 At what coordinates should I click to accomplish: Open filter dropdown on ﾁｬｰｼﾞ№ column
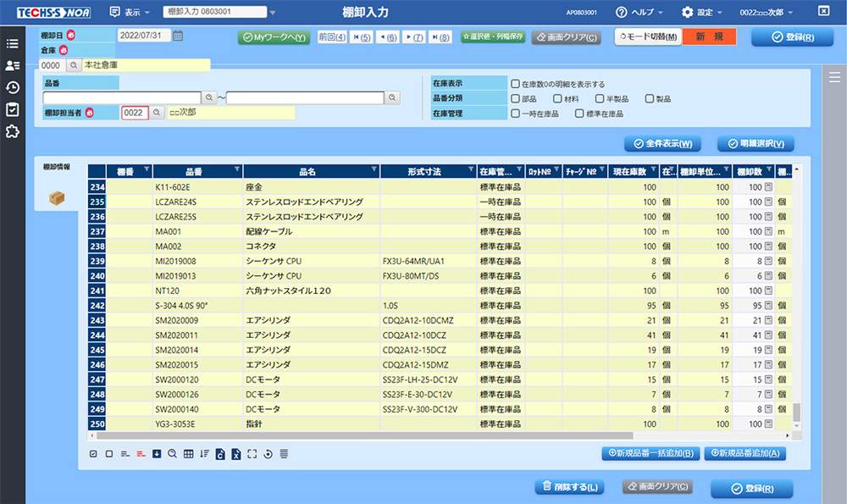(x=601, y=169)
